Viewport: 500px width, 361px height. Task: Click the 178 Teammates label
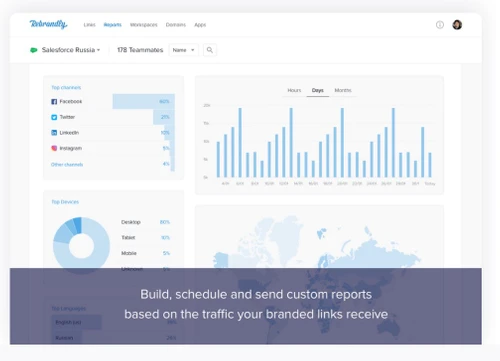click(x=140, y=50)
